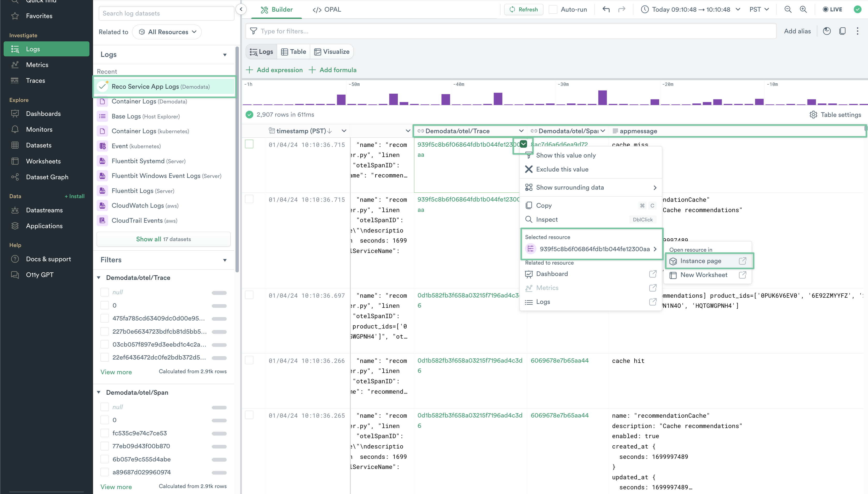Click the tallest histogram bar near -30m
This screenshot has width=868, height=494.
(x=603, y=98)
